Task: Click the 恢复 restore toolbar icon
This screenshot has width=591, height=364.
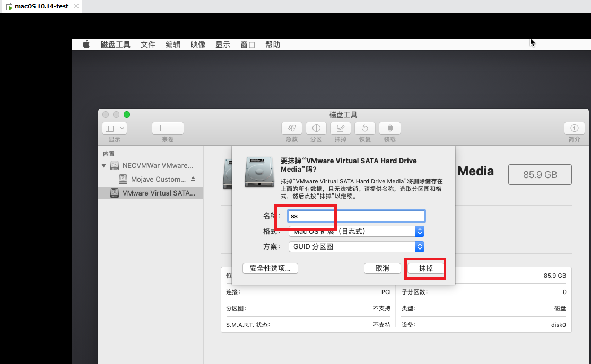Action: click(x=365, y=128)
